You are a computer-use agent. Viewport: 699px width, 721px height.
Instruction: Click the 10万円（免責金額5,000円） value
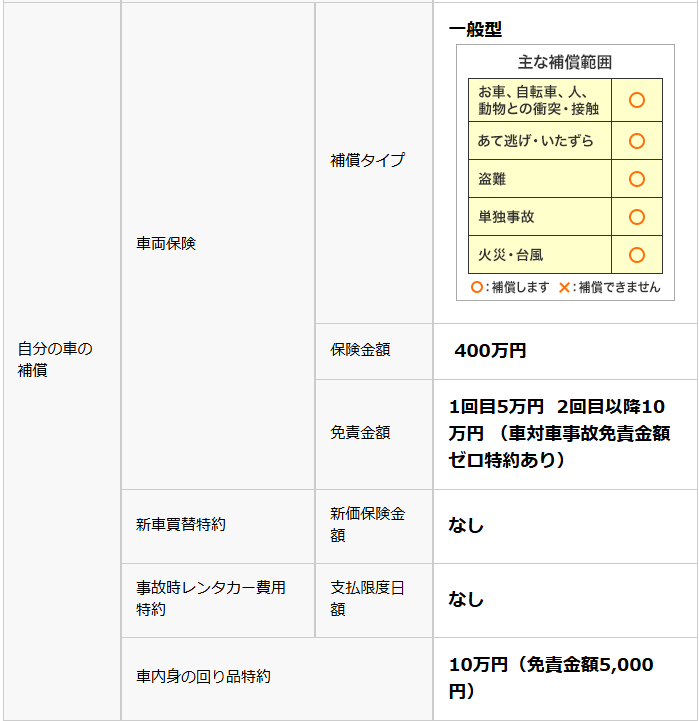click(551, 677)
